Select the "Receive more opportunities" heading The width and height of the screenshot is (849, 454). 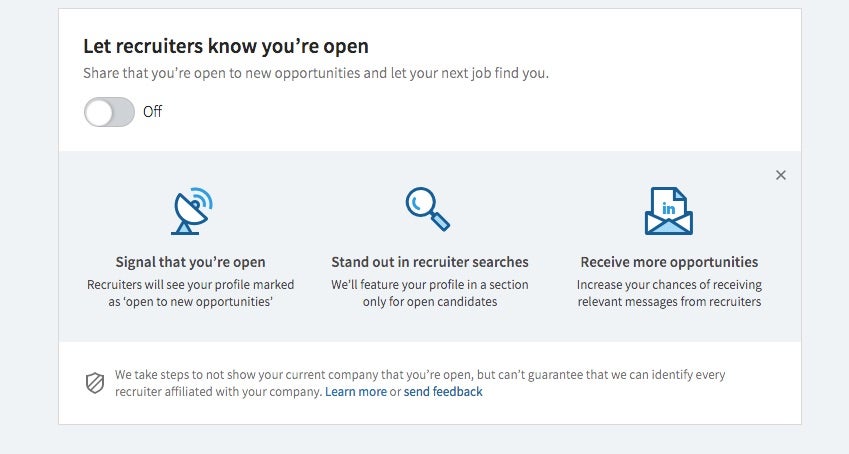(669, 262)
